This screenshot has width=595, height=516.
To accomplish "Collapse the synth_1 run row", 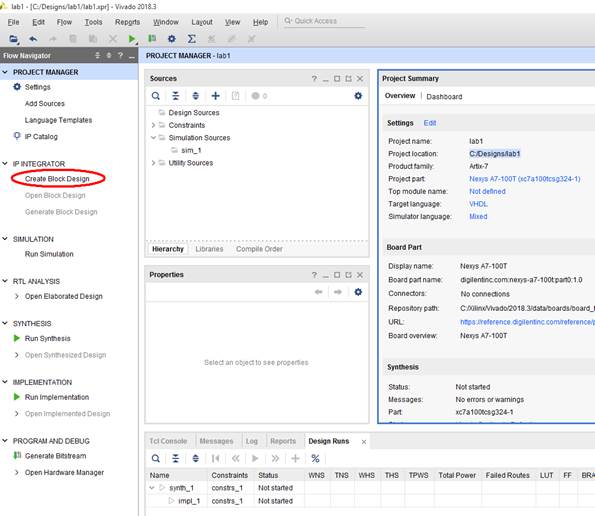I will [x=152, y=488].
